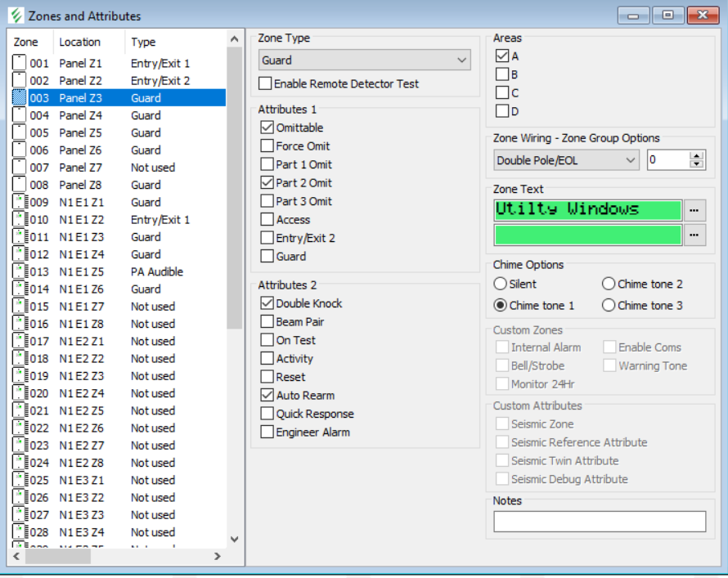Open the Zone Type dropdown
Screen dimensions: 728x578
pyautogui.click(x=462, y=60)
